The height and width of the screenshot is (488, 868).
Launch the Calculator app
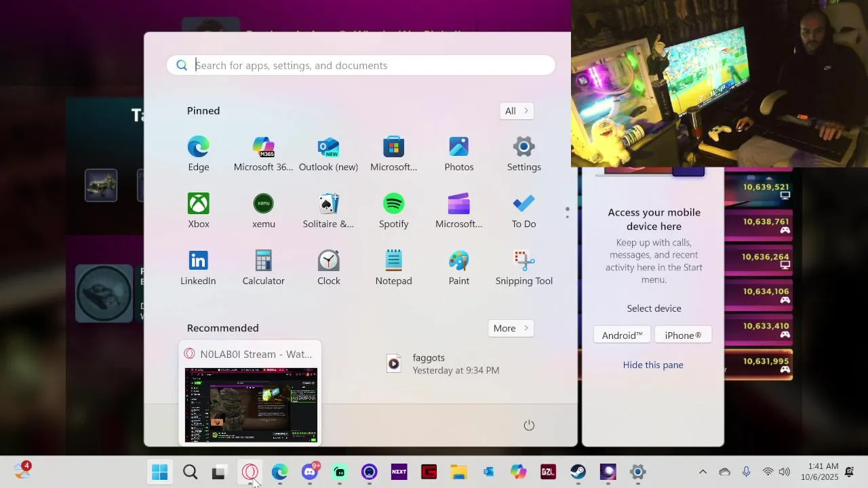(x=263, y=268)
